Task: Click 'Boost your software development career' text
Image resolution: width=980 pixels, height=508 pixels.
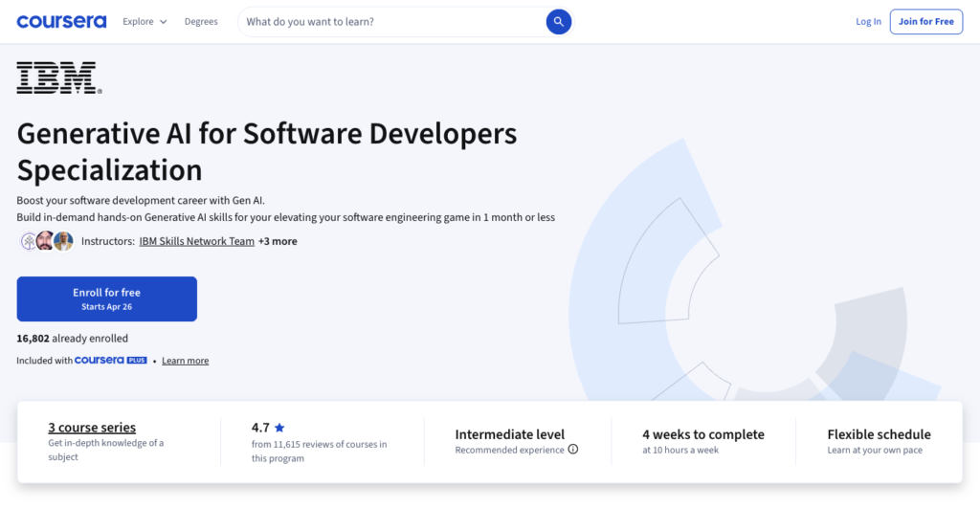Action: pos(141,201)
